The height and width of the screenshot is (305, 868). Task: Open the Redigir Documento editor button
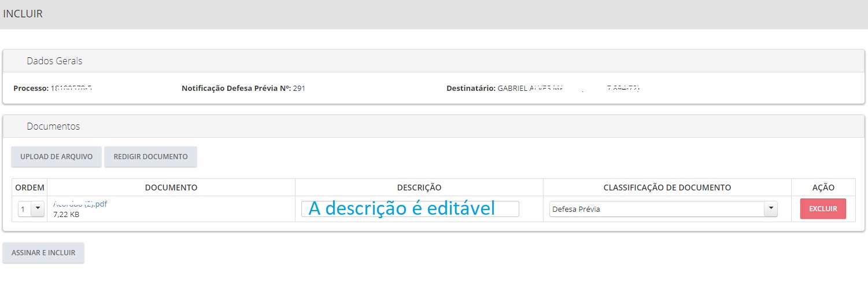[x=150, y=157]
